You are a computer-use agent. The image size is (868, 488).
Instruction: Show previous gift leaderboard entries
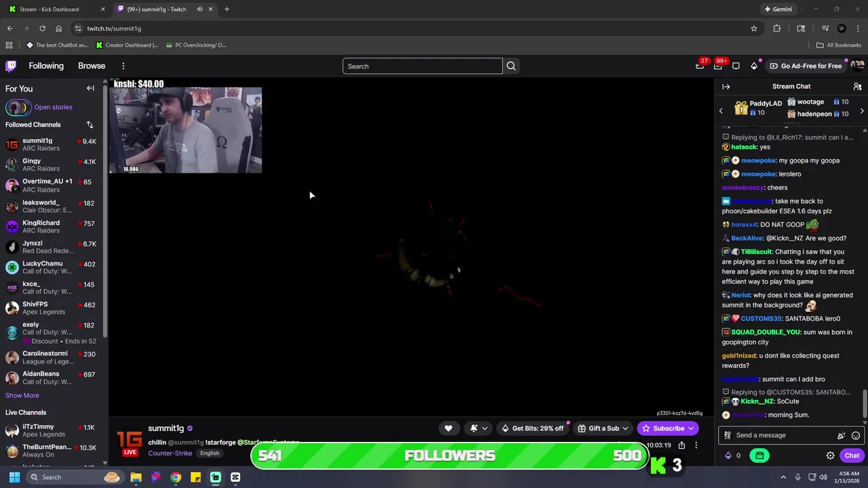point(721,110)
